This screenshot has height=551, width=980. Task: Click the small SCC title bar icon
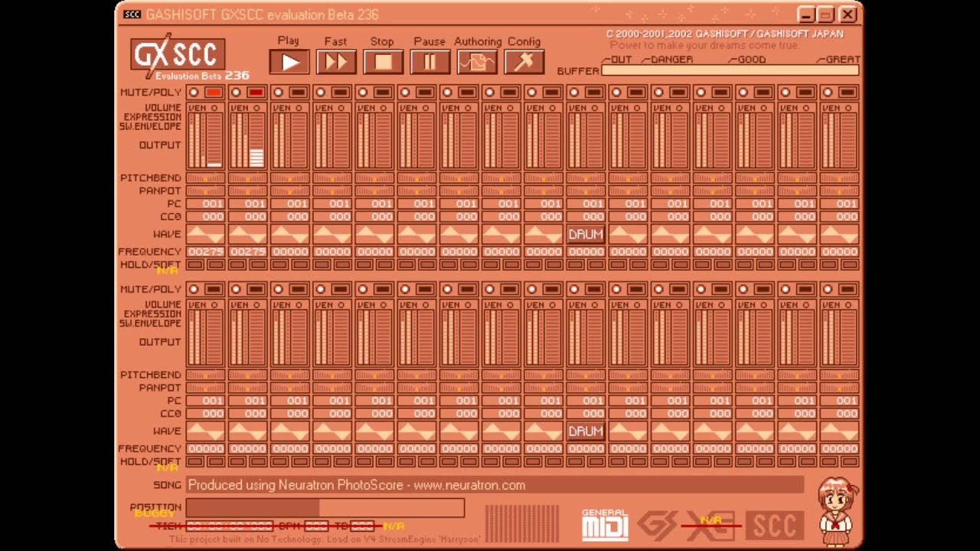(132, 14)
